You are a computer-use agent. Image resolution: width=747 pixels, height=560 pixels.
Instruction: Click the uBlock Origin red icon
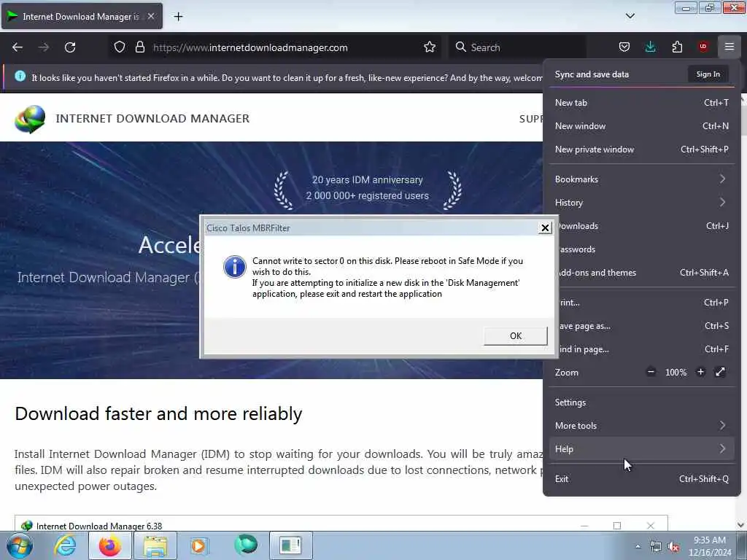(703, 47)
